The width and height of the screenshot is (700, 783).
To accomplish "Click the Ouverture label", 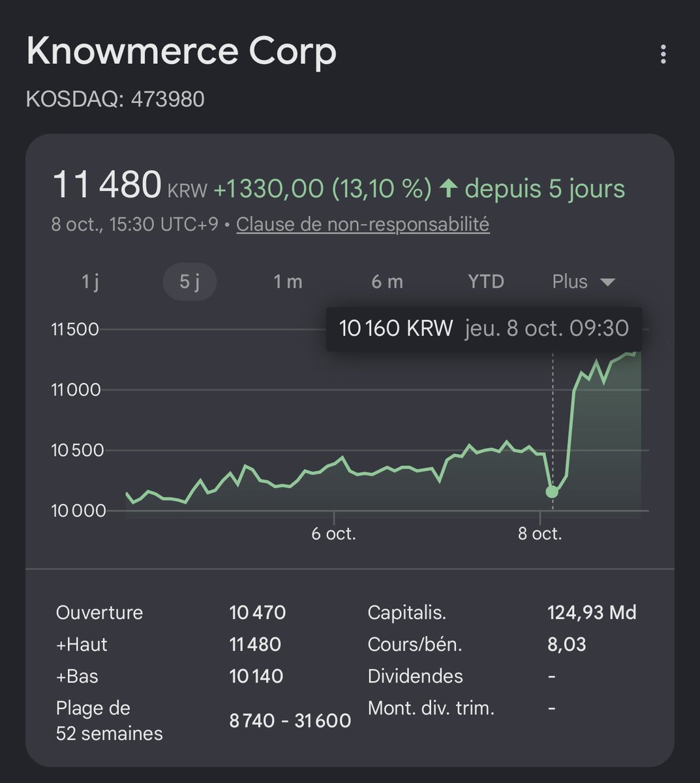I will pyautogui.click(x=99, y=613).
